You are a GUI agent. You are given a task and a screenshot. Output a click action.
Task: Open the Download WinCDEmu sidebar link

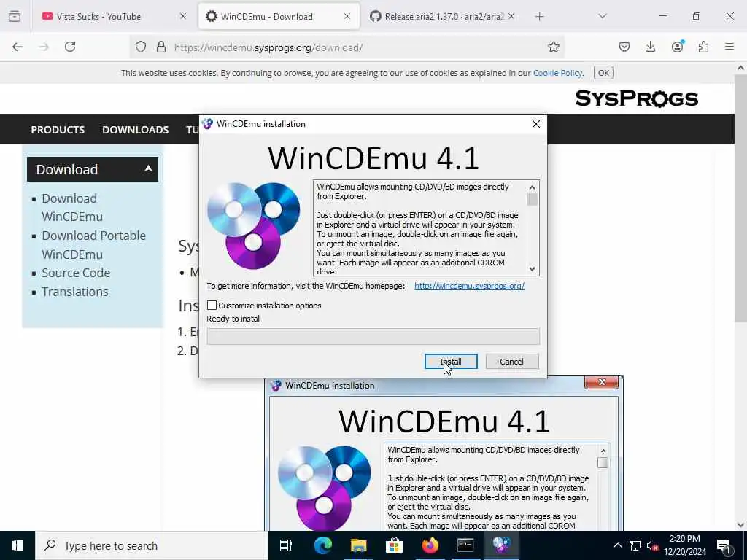coord(72,207)
